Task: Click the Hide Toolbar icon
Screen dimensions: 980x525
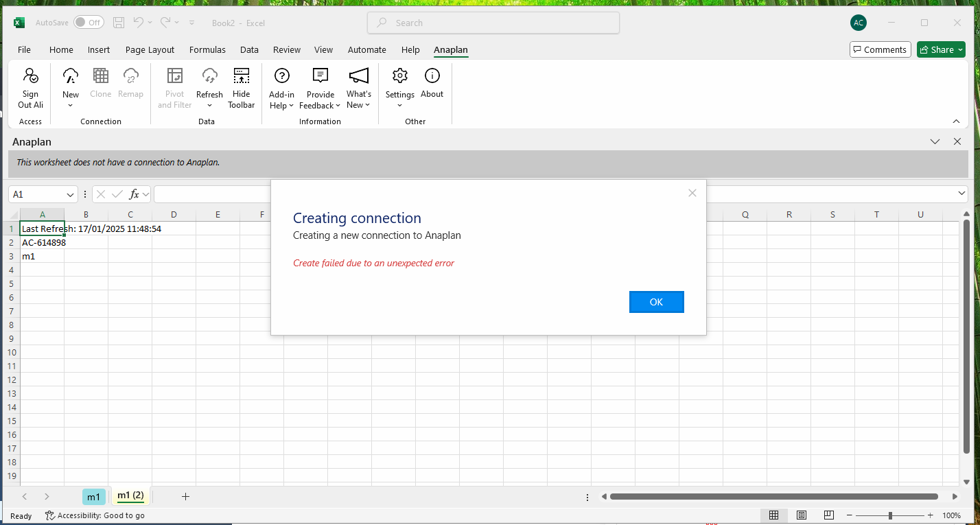Action: click(242, 76)
